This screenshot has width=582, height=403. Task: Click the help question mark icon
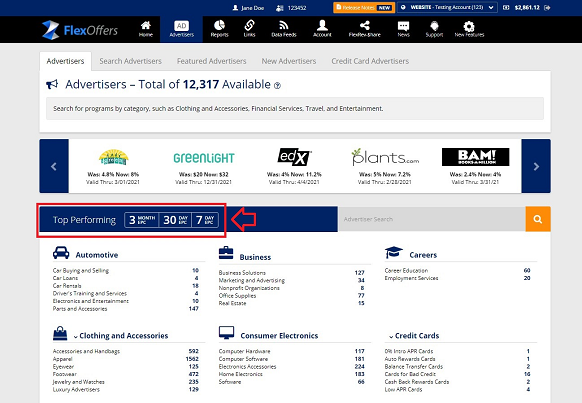pyautogui.click(x=277, y=85)
